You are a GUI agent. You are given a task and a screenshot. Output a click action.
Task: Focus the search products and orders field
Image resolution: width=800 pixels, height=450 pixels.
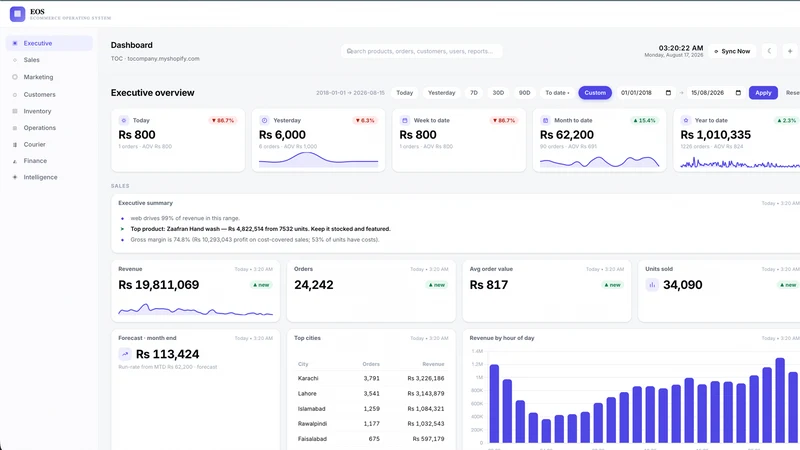(x=421, y=51)
